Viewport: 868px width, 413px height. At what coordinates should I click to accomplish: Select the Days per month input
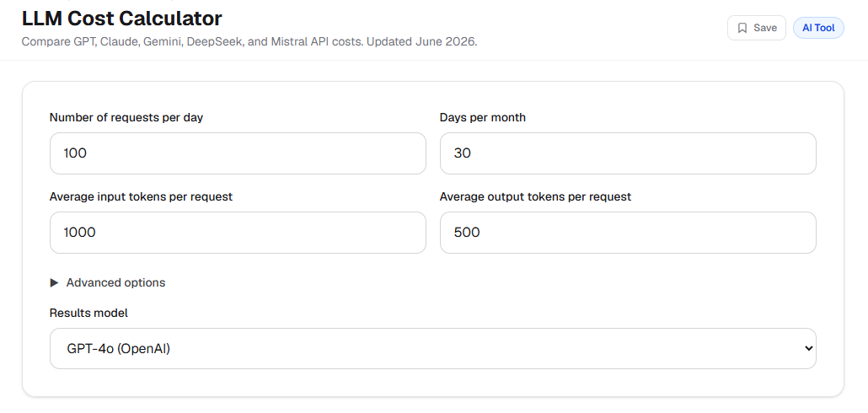628,153
